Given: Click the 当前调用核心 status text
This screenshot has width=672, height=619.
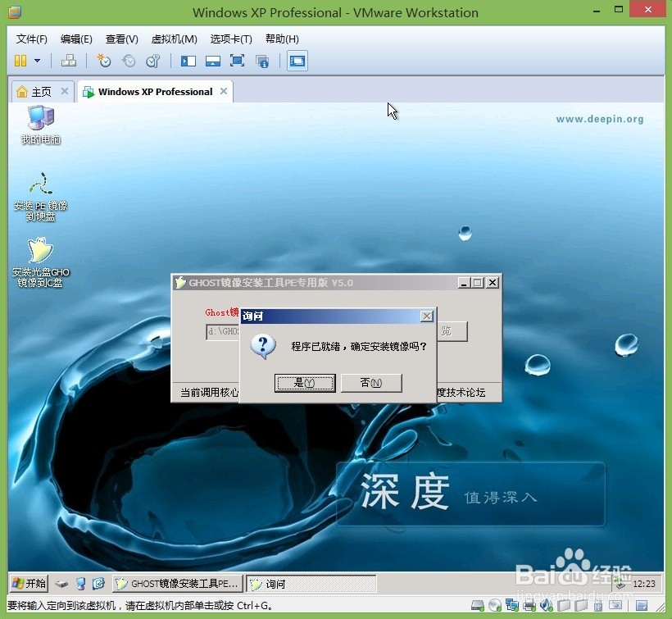Looking at the screenshot, I should point(209,392).
